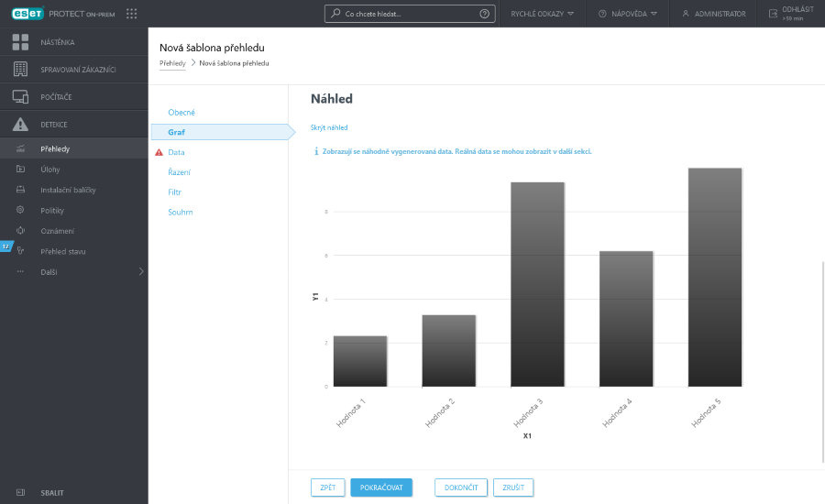The image size is (825, 504).
Task: Go to the Obecné wizard step
Action: [x=181, y=112]
